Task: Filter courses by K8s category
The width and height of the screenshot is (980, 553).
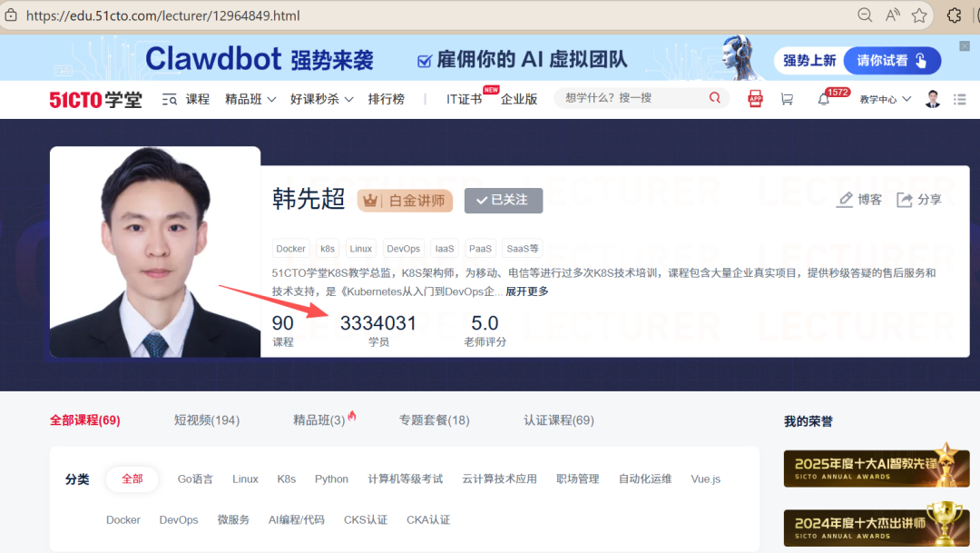Action: pyautogui.click(x=286, y=479)
